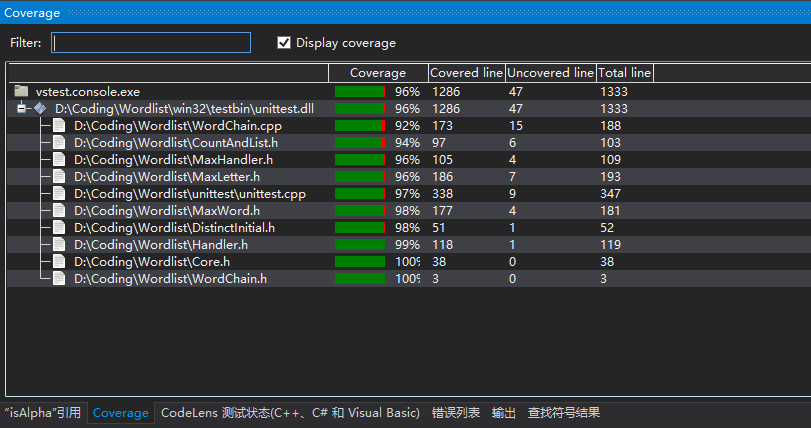Click covered lines value 338 for unittest.cpp
The height and width of the screenshot is (428, 811).
click(443, 194)
